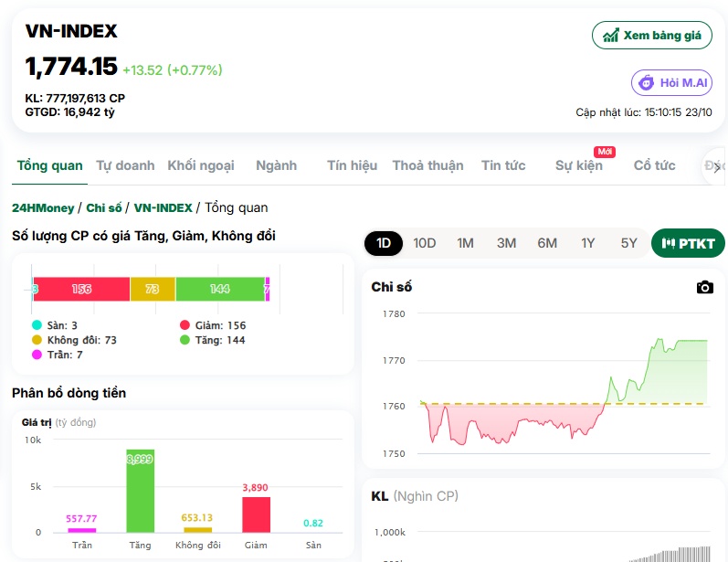Click the Chỉ số breadcrumb link

[104, 207]
